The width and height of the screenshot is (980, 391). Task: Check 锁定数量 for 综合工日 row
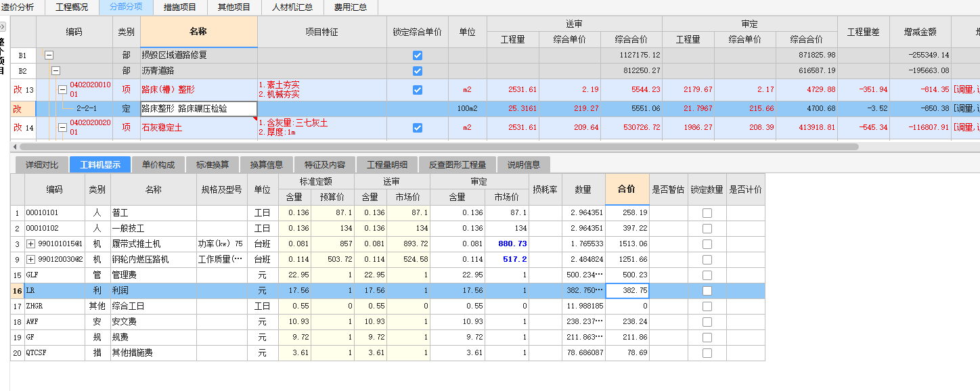pos(707,306)
